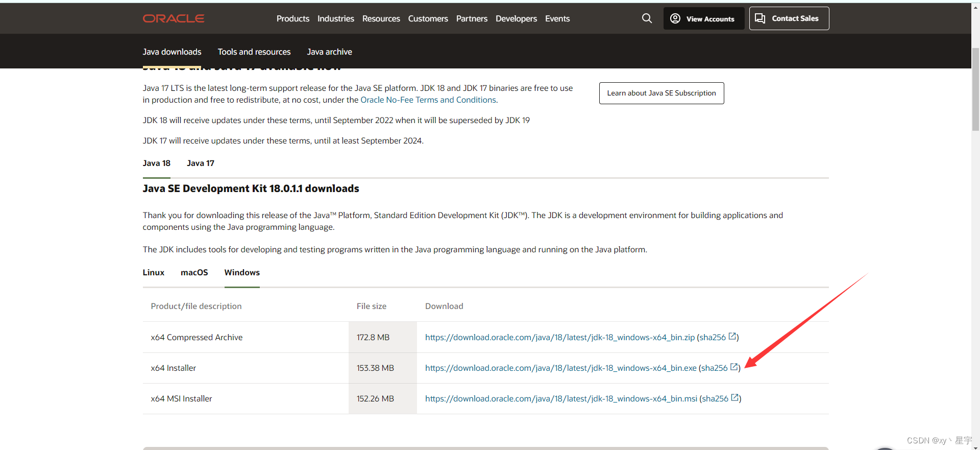The width and height of the screenshot is (980, 450).
Task: Click sha256 text for exe installer
Action: point(715,368)
